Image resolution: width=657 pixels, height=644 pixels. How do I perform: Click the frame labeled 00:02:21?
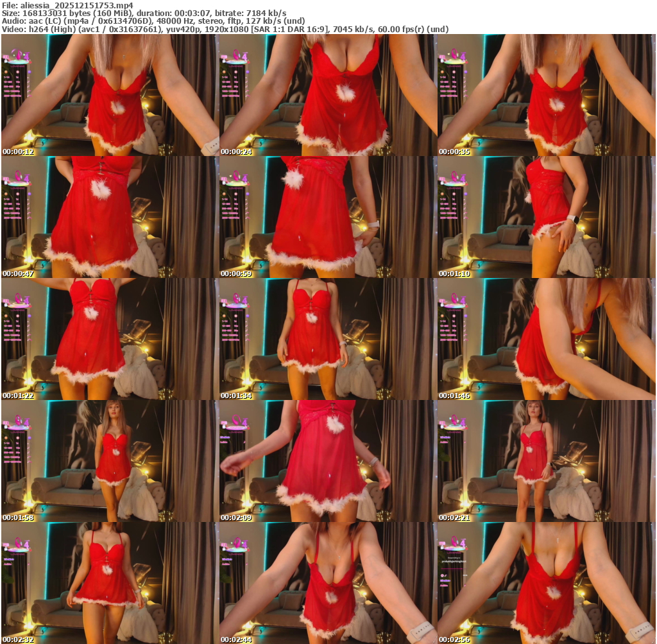click(546, 461)
